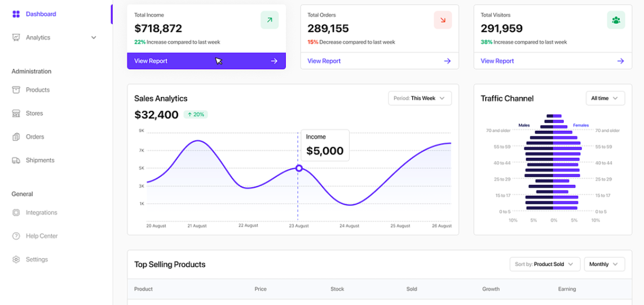Expand the Analytics sidebar submenu chevron

coord(94,38)
